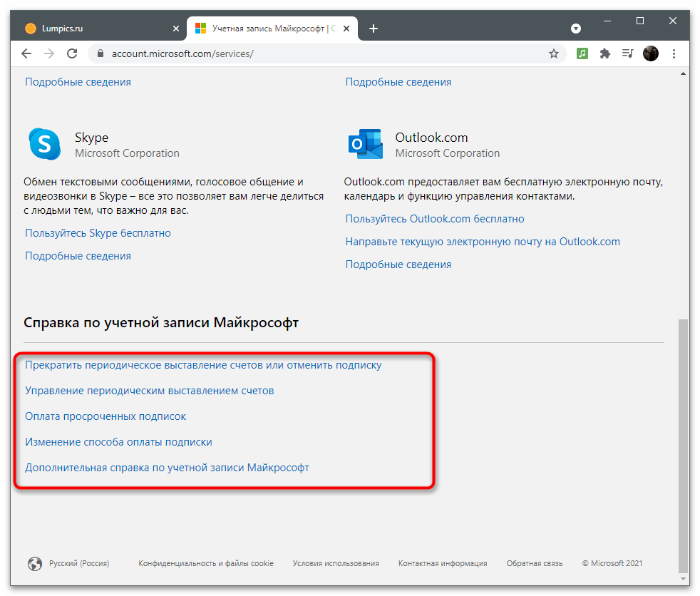
Task: Click the page vertical scrollbar thumb
Action: click(683, 446)
